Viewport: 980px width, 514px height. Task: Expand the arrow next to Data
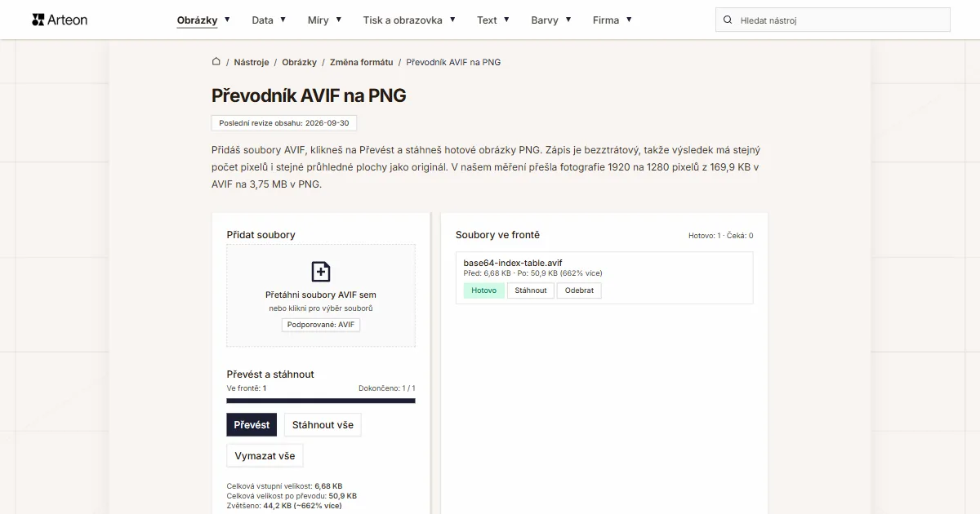tap(283, 20)
